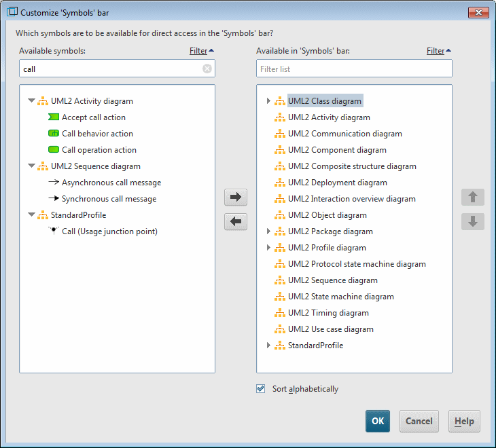Close the Customize 'Symbols' bar dialog
Image resolution: width=496 pixels, height=448 pixels.
(478, 13)
